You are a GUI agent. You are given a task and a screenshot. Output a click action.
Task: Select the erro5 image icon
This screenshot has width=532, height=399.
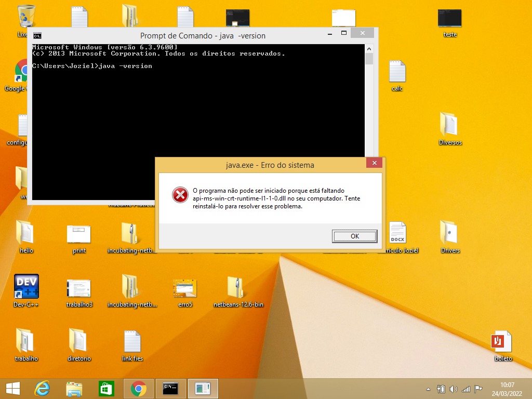(185, 292)
